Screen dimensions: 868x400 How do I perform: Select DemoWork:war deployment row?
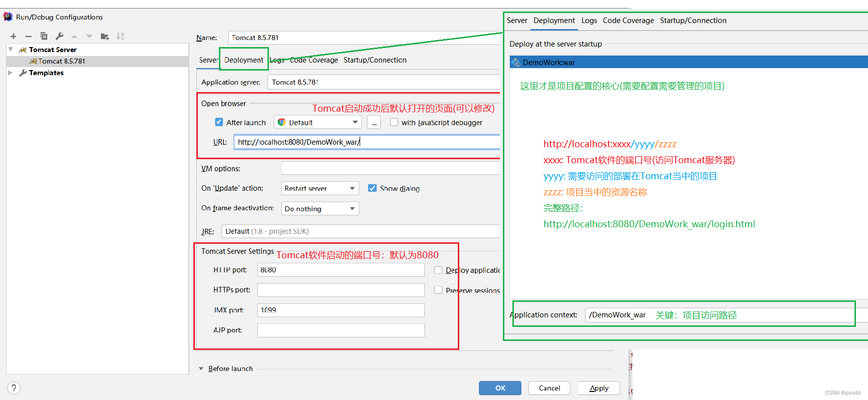click(689, 62)
